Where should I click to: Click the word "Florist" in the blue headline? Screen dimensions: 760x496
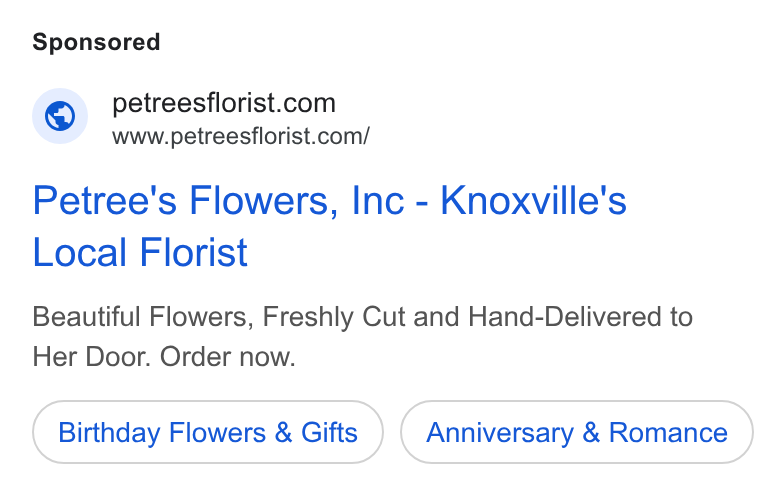coord(194,252)
